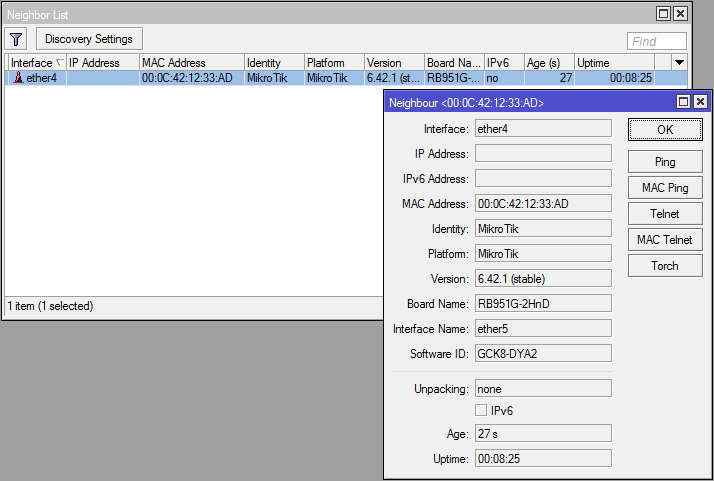Sort by the Uptime column header
Image resolution: width=714 pixels, height=481 pixels.
pos(614,62)
